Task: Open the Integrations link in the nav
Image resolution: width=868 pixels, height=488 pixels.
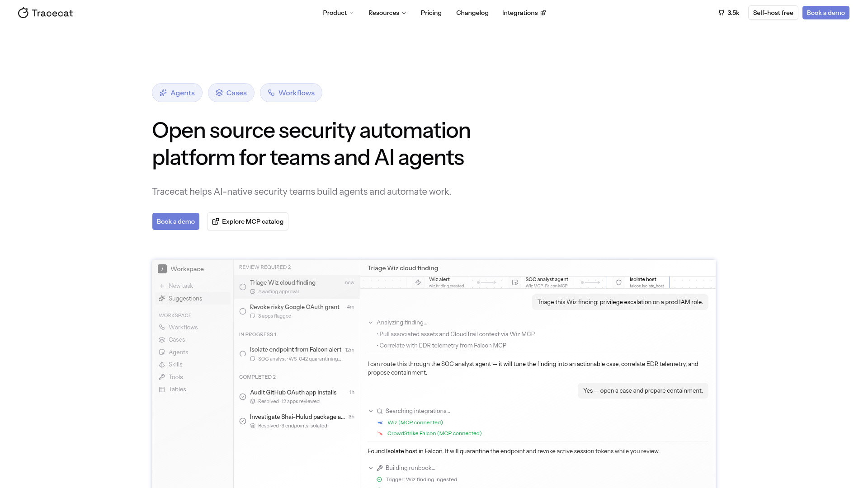Action: click(x=524, y=13)
